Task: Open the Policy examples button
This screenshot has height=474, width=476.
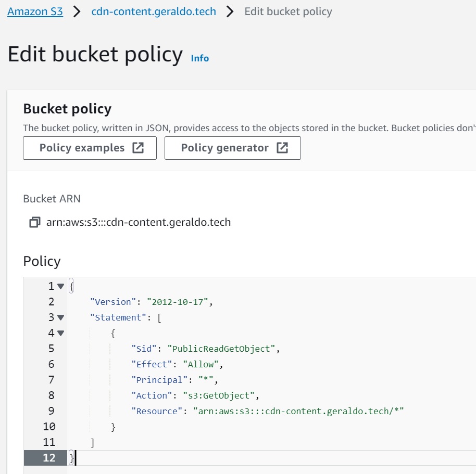Action: pyautogui.click(x=90, y=148)
